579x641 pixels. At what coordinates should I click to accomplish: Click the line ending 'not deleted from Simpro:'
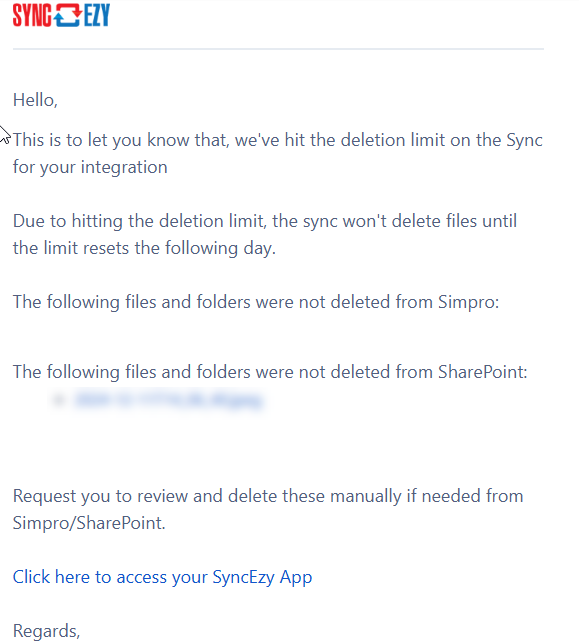point(256,302)
